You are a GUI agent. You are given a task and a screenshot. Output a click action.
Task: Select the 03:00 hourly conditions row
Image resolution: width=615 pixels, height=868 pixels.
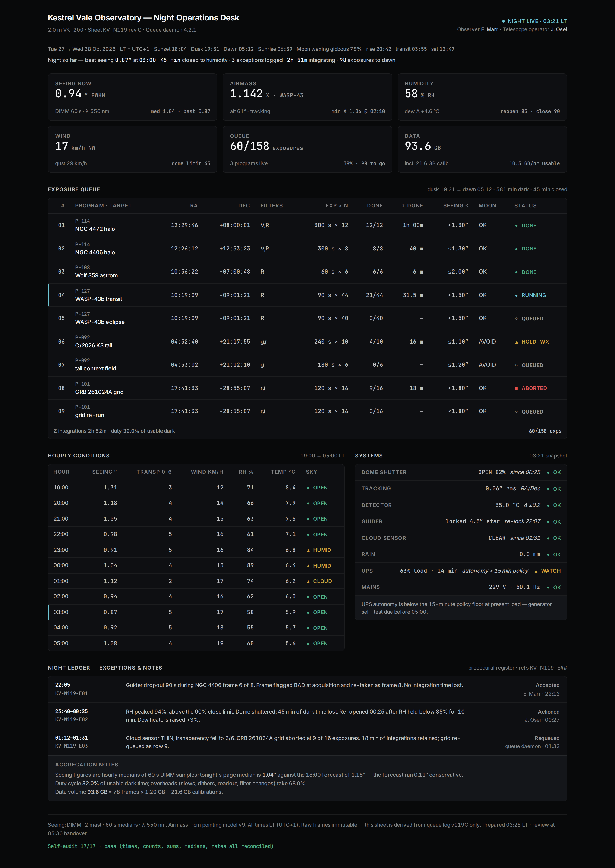point(196,612)
